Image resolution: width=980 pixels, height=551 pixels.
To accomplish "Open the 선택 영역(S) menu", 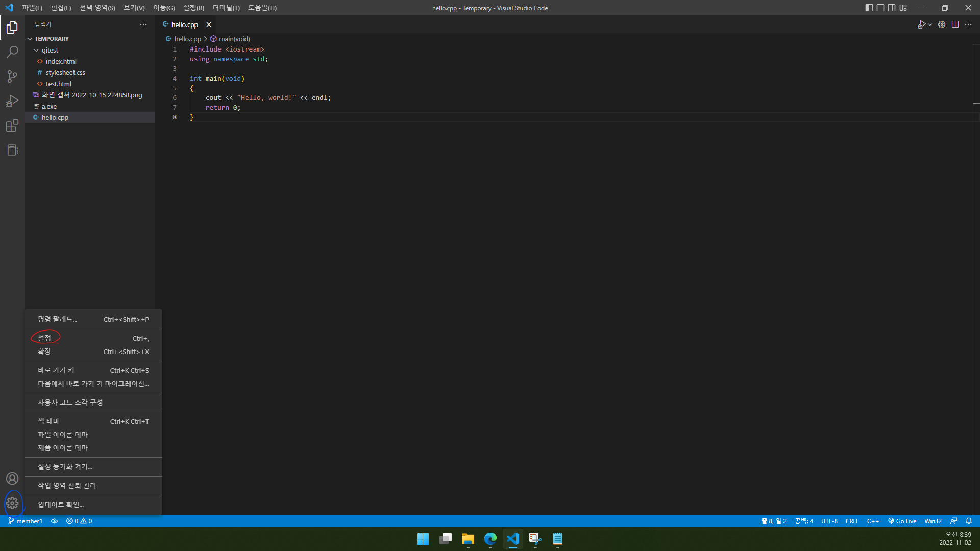I will (97, 8).
